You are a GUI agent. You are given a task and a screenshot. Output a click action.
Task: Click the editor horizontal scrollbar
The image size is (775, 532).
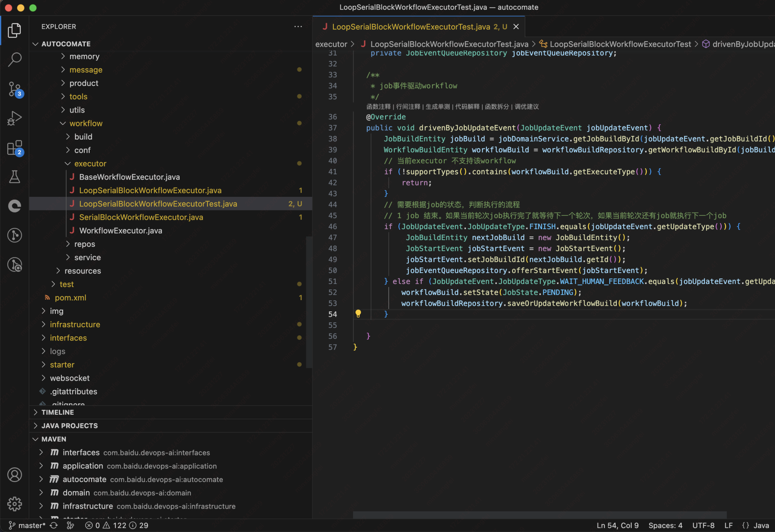540,515
